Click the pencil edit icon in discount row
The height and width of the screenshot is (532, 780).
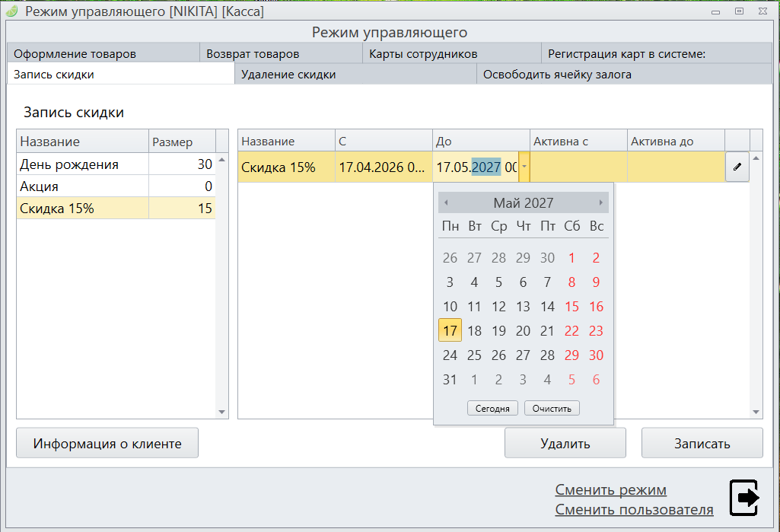coord(737,167)
